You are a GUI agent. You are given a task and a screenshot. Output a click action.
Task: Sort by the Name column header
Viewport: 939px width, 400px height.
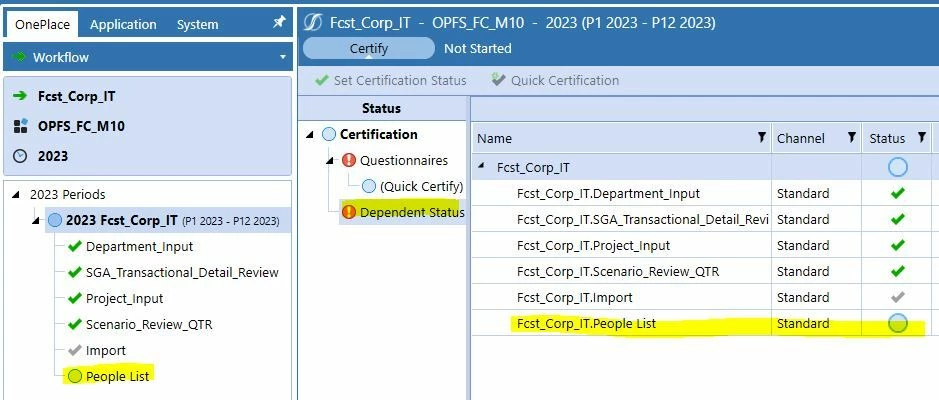494,139
